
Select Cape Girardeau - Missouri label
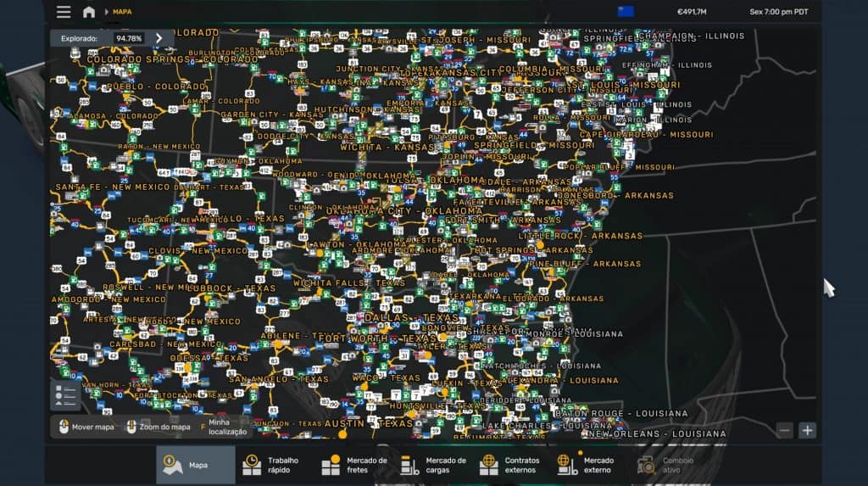pyautogui.click(x=647, y=135)
